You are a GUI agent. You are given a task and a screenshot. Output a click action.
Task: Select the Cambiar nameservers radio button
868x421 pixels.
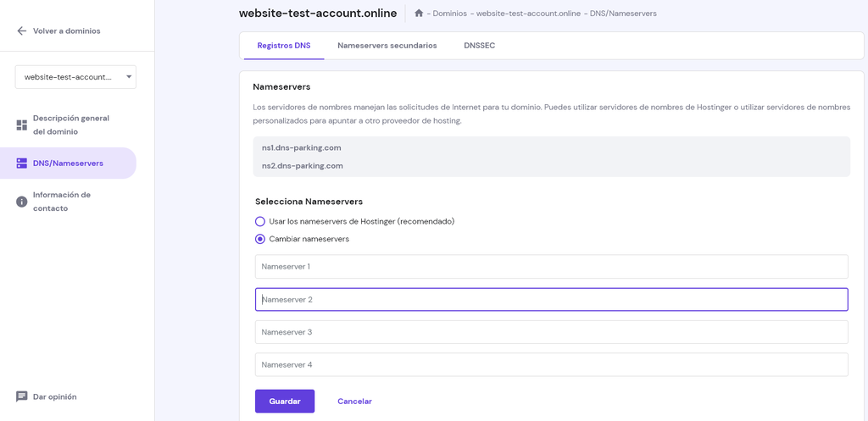[260, 239]
